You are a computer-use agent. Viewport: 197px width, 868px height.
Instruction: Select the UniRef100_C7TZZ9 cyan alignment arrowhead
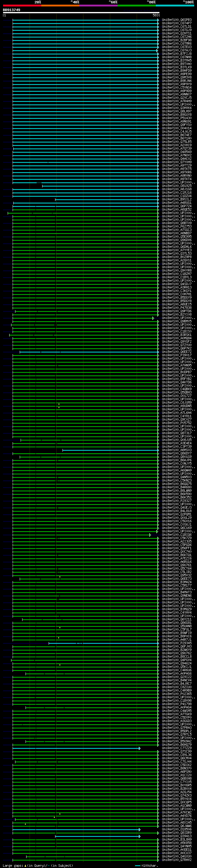tap(139, 748)
